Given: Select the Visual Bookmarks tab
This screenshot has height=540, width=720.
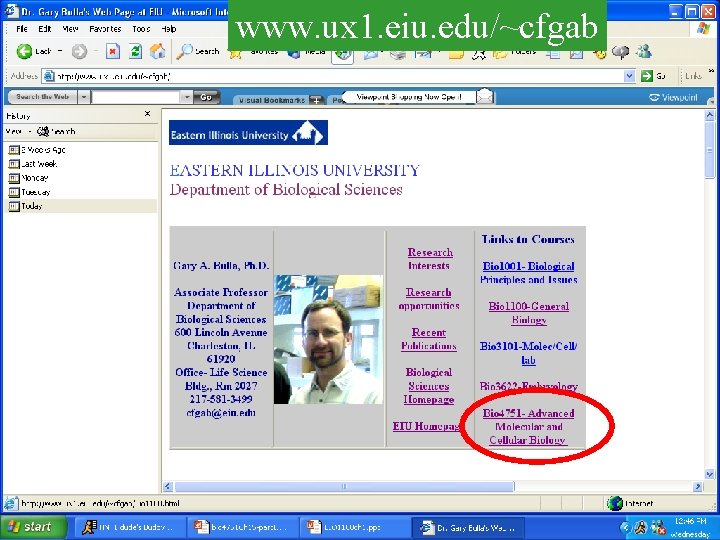Looking at the screenshot, I should [x=272, y=100].
